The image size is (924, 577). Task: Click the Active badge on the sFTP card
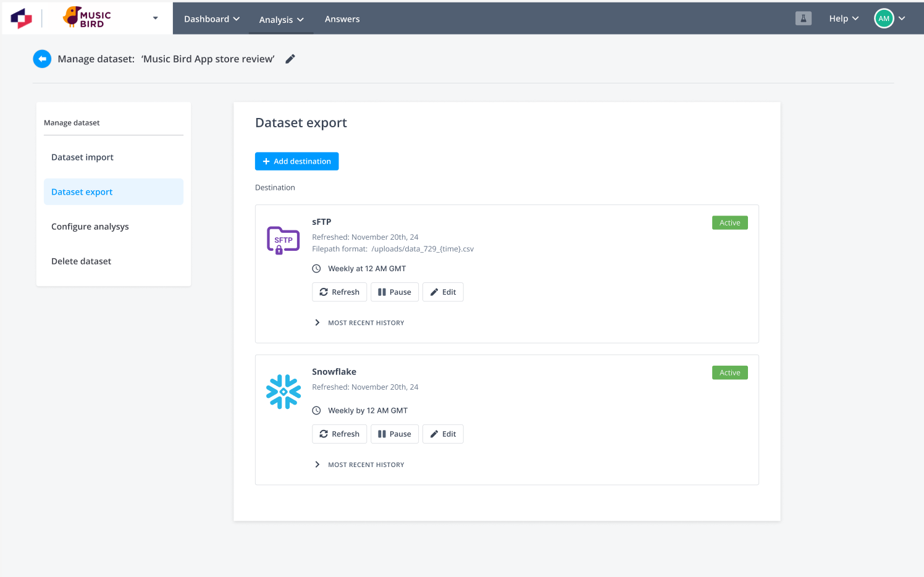(x=730, y=223)
